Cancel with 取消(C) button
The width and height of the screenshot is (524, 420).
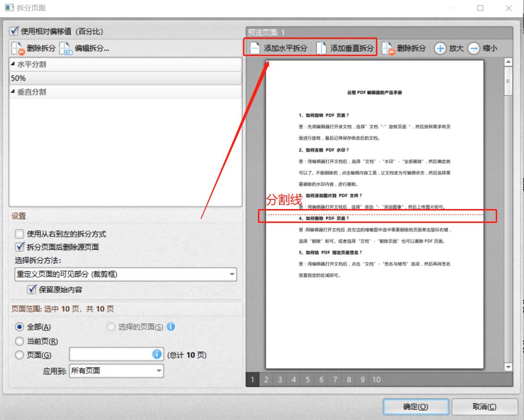tap(485, 407)
